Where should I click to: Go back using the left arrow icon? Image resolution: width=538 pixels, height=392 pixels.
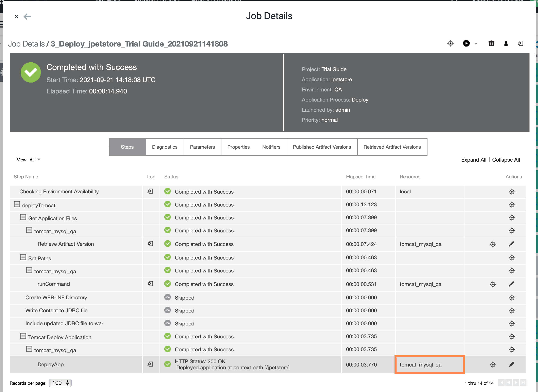click(27, 17)
